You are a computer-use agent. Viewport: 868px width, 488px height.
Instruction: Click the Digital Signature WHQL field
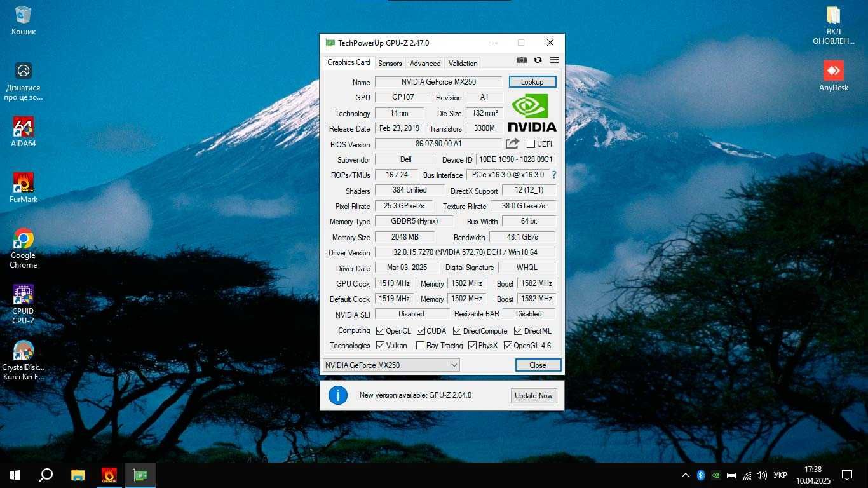point(527,268)
